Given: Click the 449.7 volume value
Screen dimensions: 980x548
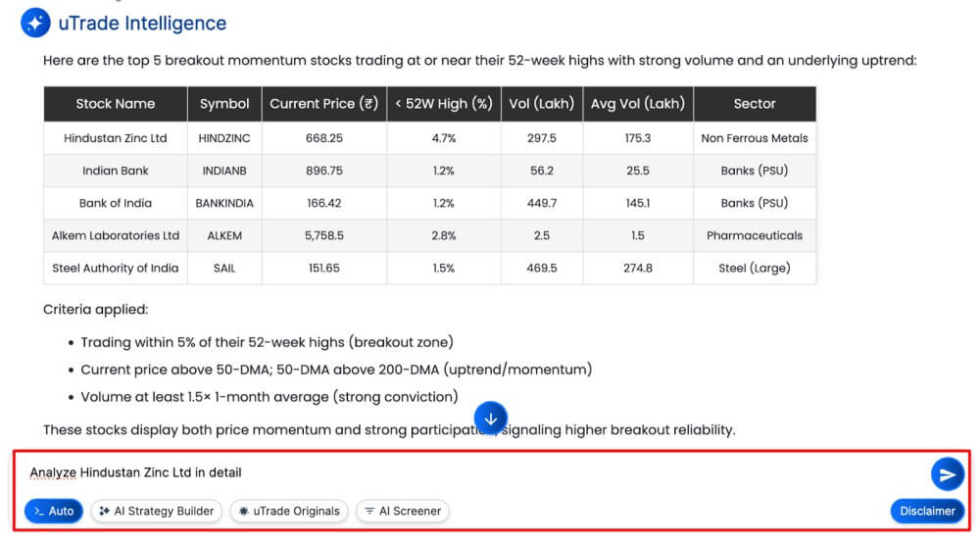Looking at the screenshot, I should [x=542, y=203].
